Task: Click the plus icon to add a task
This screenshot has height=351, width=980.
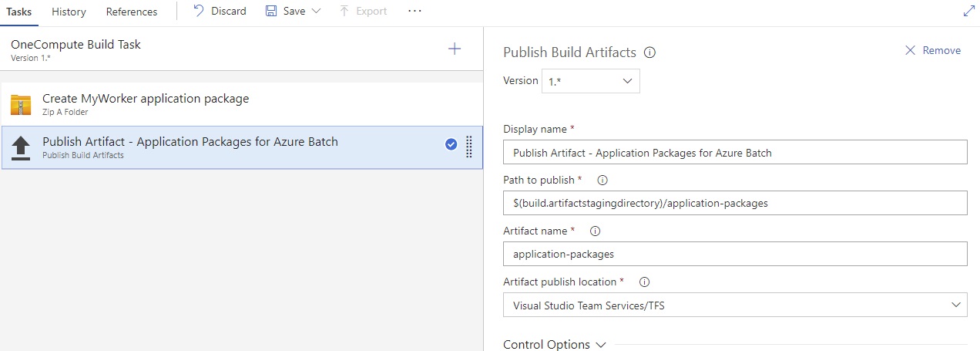Action: [x=455, y=49]
